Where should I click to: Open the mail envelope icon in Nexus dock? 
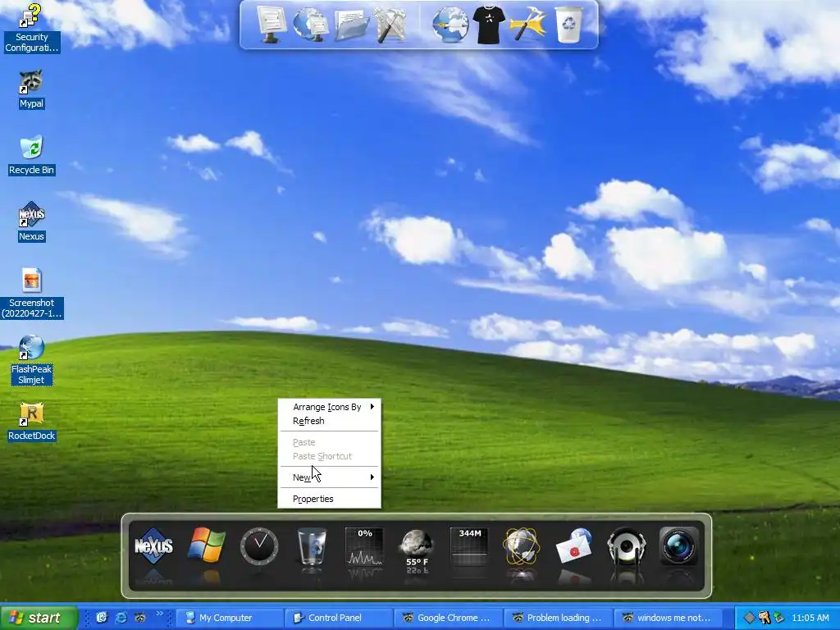pos(573,546)
